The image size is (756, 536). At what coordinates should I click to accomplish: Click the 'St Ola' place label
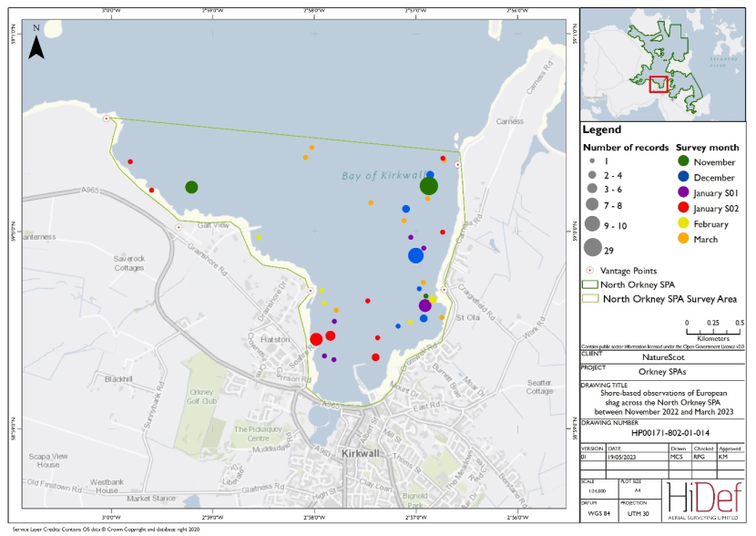click(467, 317)
